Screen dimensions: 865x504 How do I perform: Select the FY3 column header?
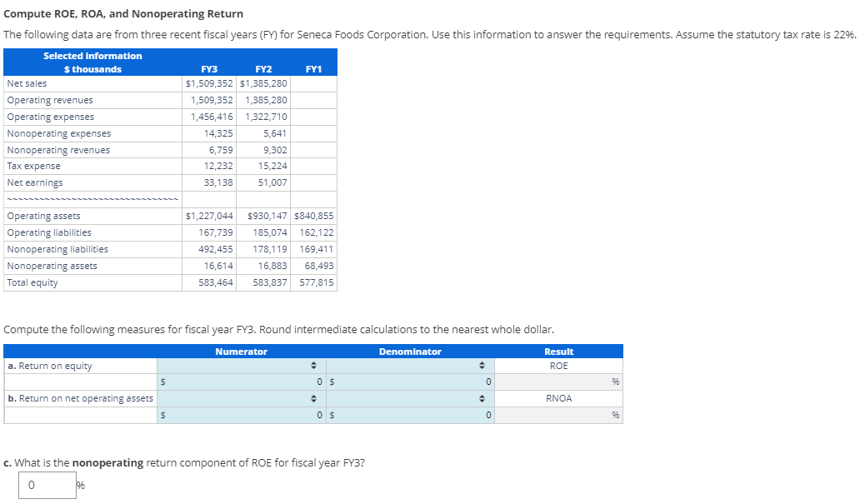point(209,69)
